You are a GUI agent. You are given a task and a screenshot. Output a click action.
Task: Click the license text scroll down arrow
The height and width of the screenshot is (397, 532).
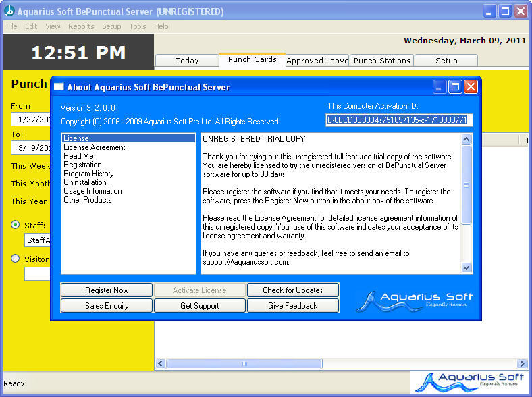coord(467,268)
